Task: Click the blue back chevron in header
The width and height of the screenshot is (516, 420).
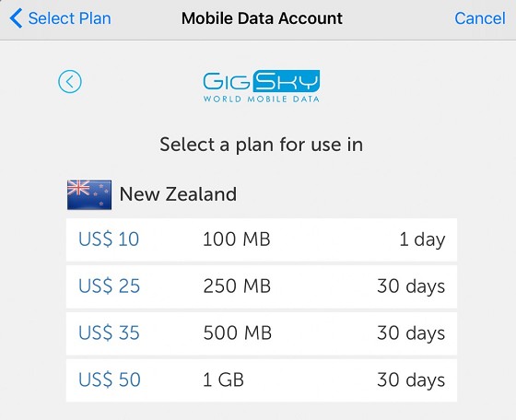Action: pyautogui.click(x=16, y=18)
